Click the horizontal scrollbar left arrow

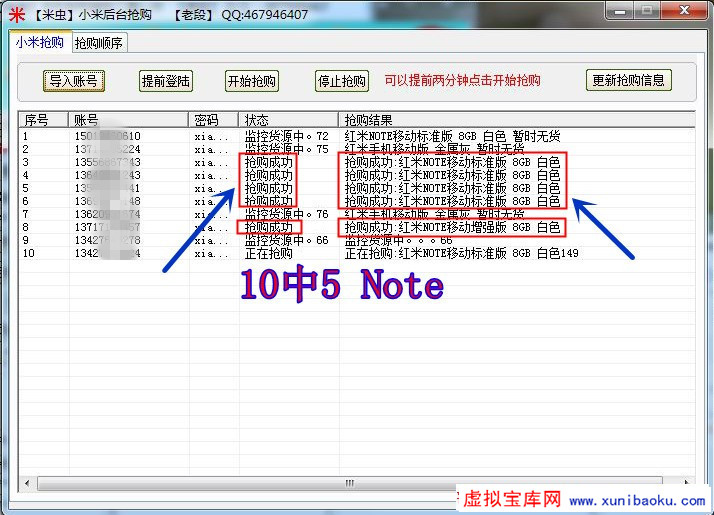(26, 483)
